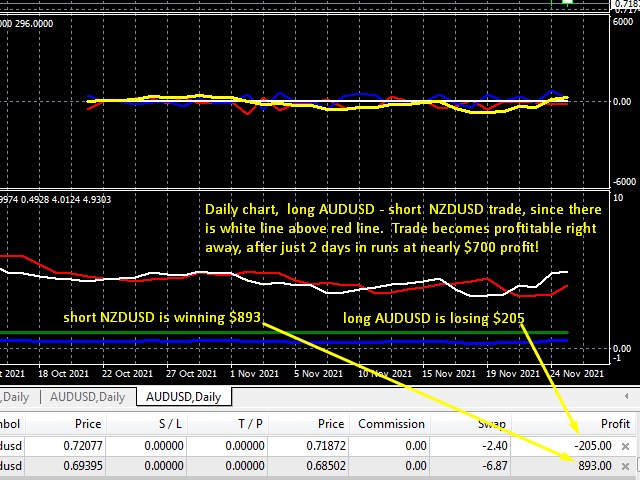This screenshot has width=640, height=480.
Task: Click the 24 Nov 2021 date label
Action: tap(576, 373)
